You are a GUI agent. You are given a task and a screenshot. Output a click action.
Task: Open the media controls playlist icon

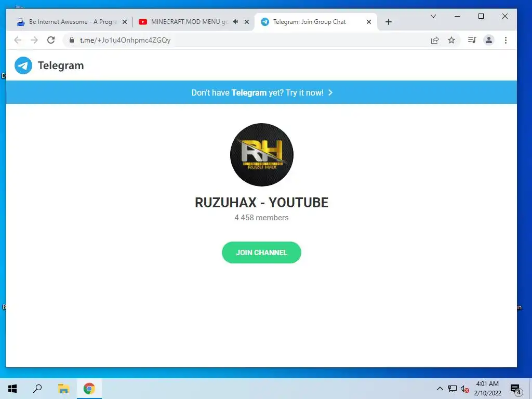pos(472,40)
